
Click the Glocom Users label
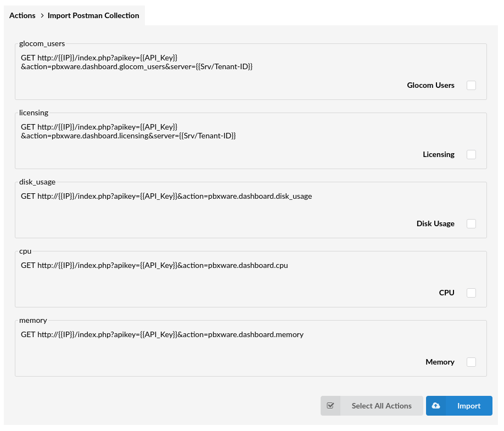coord(430,85)
